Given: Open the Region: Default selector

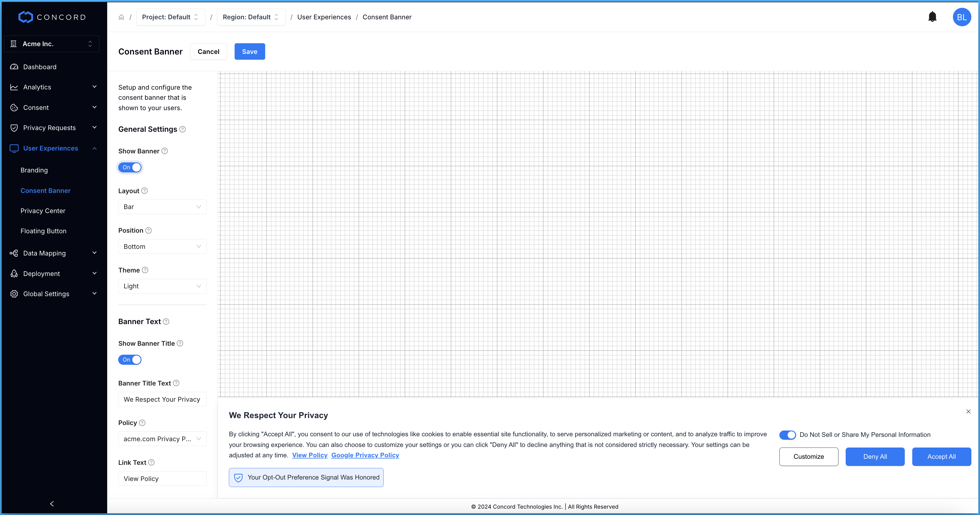Looking at the screenshot, I should pos(251,17).
